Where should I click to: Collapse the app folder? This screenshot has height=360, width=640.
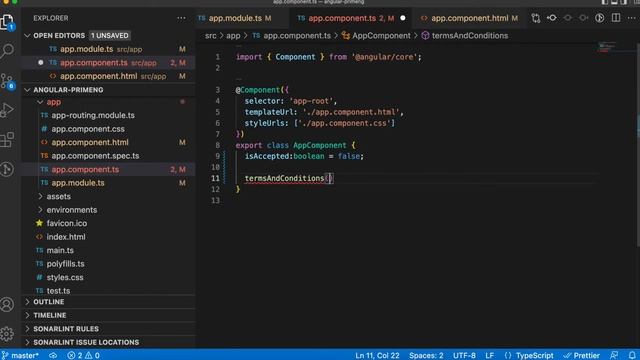click(x=40, y=102)
